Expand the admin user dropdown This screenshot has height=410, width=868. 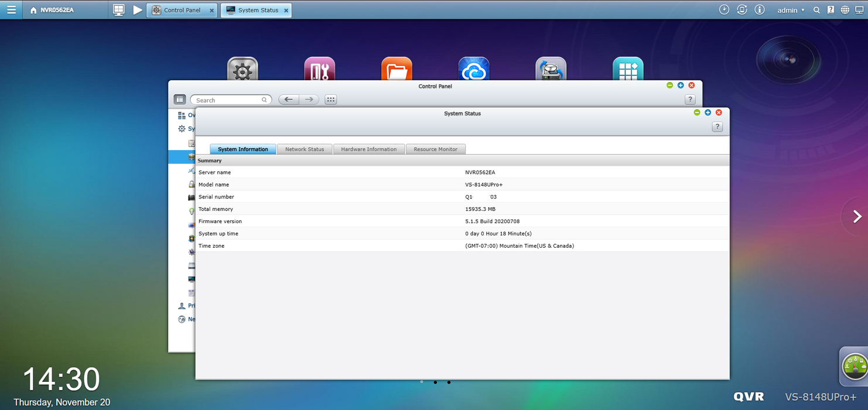pos(791,10)
